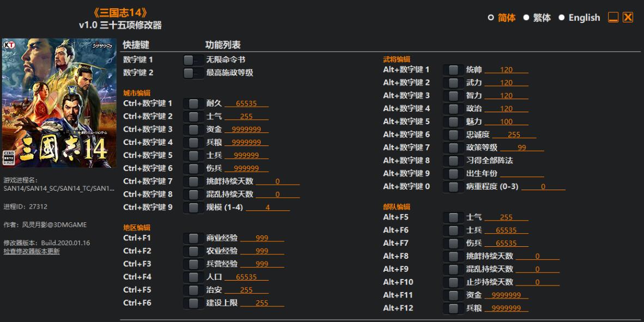Click the 武力 value input field
This screenshot has width=644, height=322.
[x=506, y=83]
